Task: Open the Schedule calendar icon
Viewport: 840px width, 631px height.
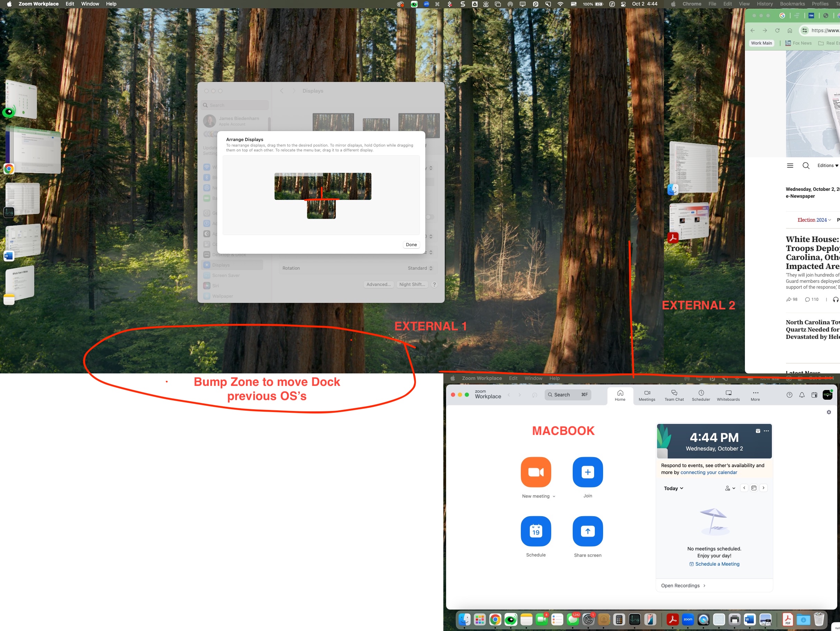Action: 535,531
